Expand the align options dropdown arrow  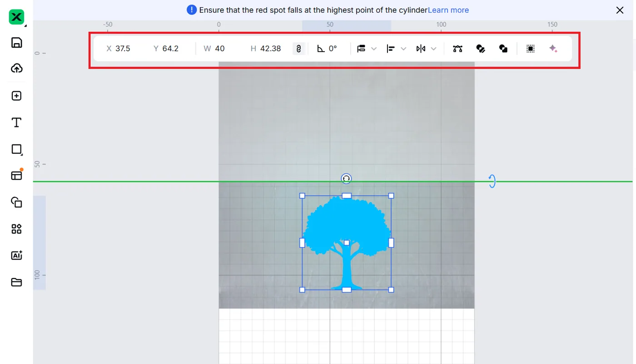click(403, 49)
